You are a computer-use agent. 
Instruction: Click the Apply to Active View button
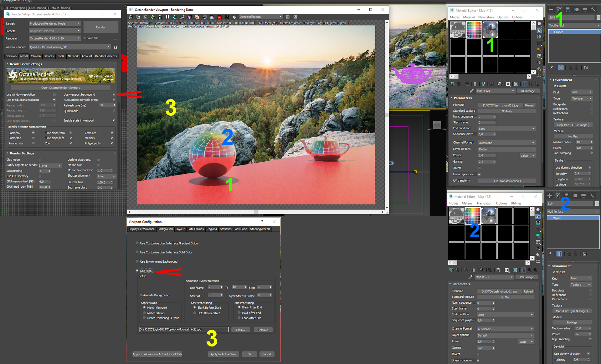click(x=223, y=354)
